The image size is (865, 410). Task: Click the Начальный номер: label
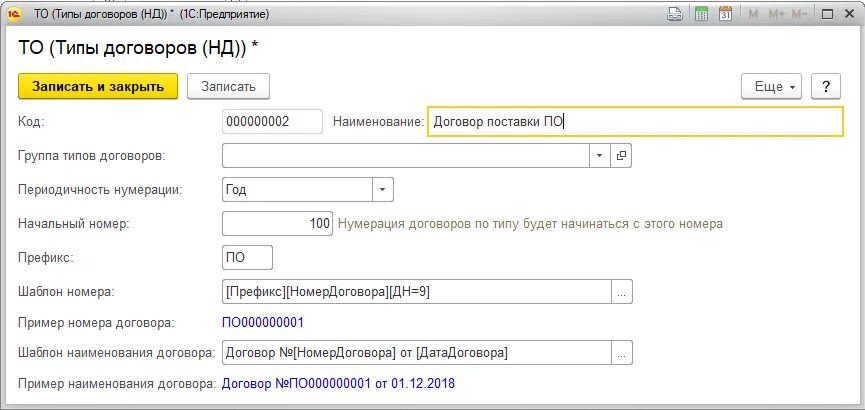[73, 224]
